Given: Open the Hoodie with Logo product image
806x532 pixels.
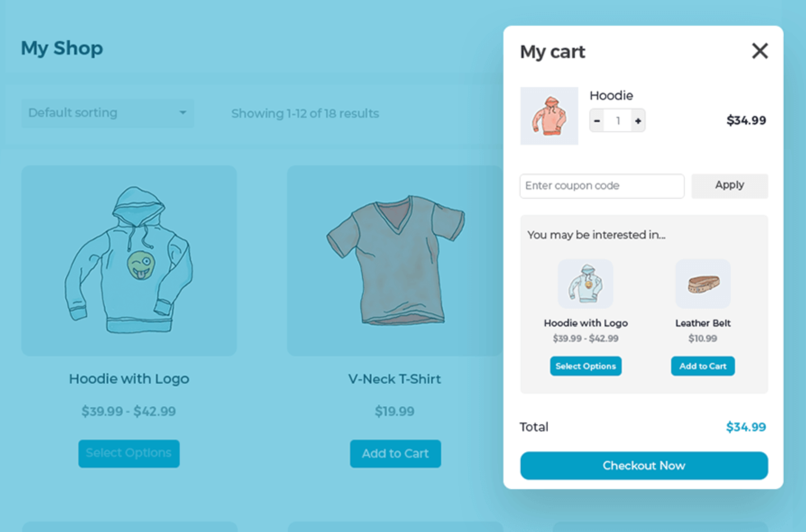Looking at the screenshot, I should (x=129, y=261).
